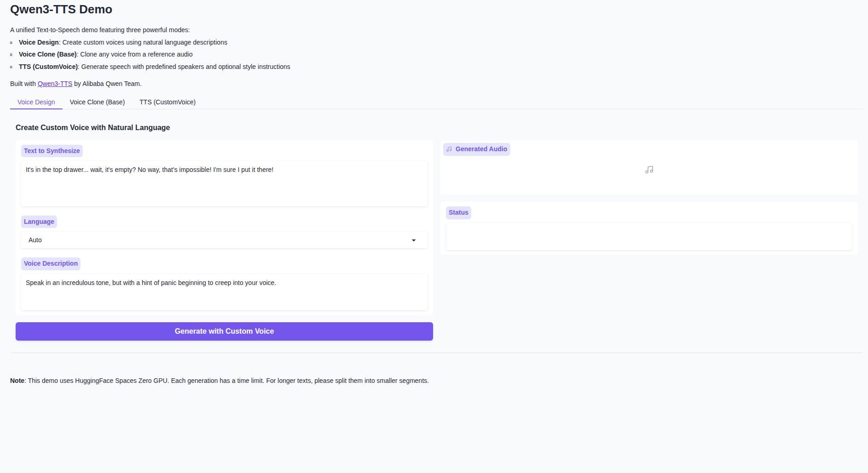Click the Status output box

649,237
